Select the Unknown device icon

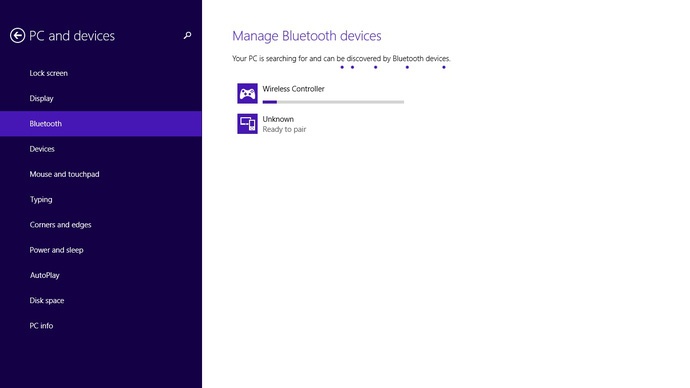(x=247, y=124)
